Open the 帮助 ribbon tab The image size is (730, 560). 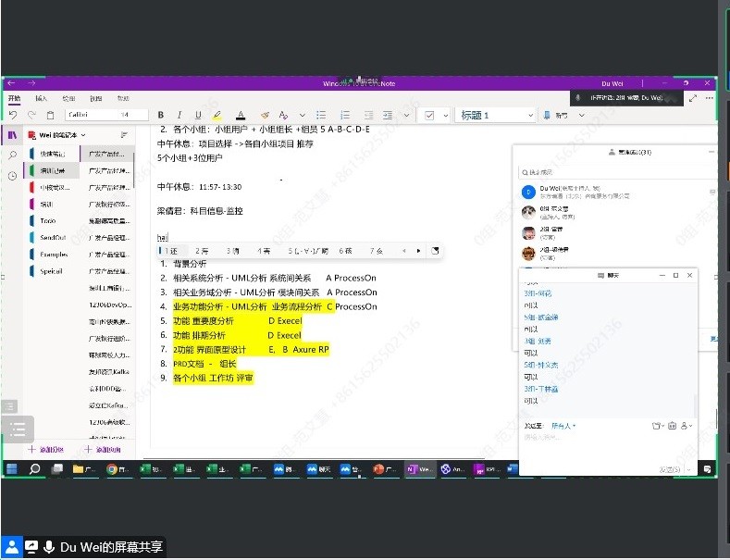tap(123, 98)
